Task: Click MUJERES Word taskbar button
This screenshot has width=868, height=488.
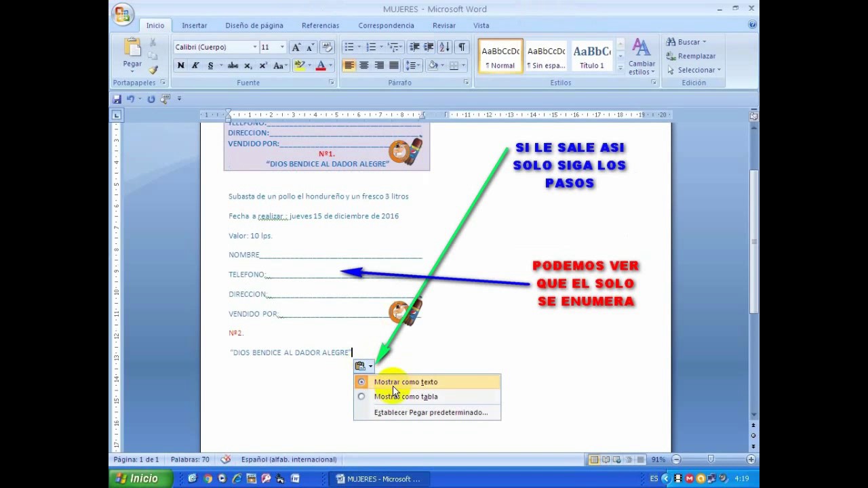Action: [378, 479]
